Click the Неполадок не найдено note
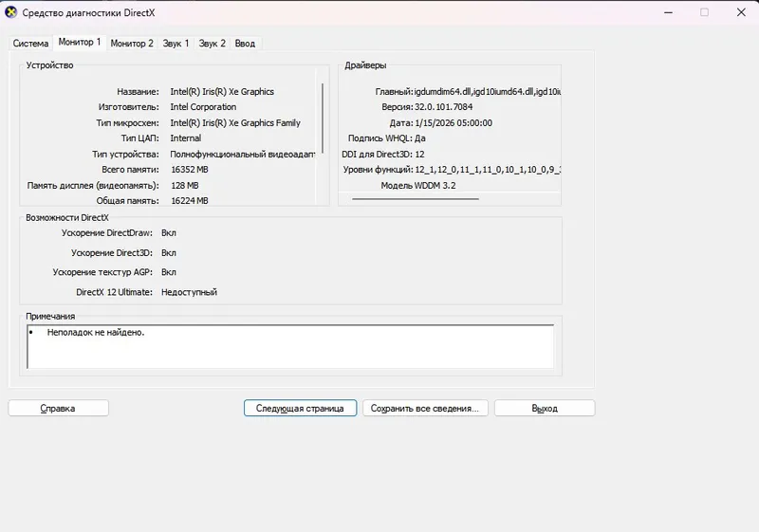Image resolution: width=759 pixels, height=532 pixels. [x=96, y=332]
